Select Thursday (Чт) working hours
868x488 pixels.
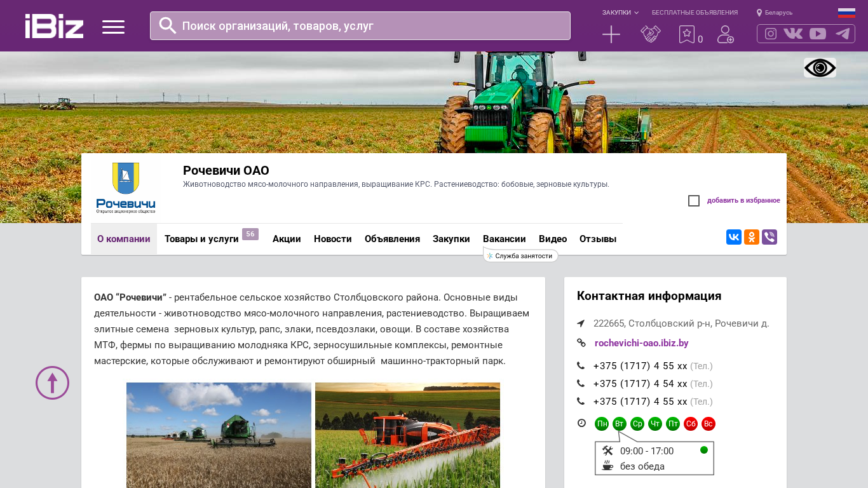(x=655, y=424)
